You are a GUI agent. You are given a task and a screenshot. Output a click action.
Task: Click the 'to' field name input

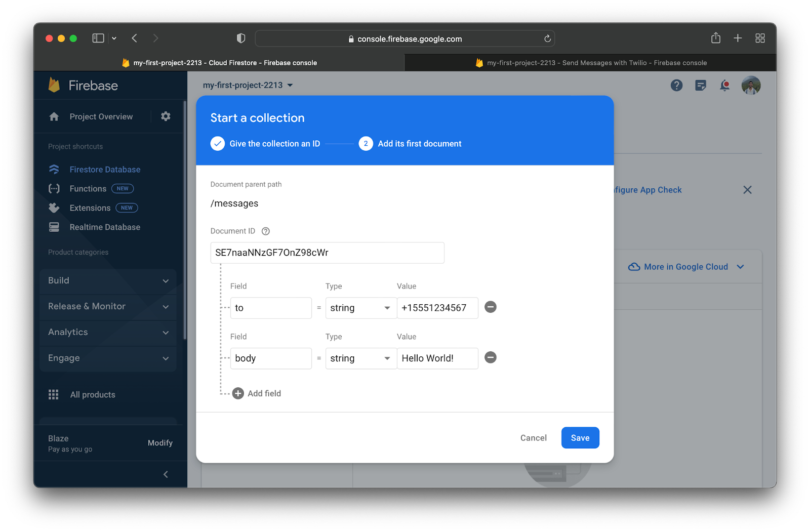271,308
